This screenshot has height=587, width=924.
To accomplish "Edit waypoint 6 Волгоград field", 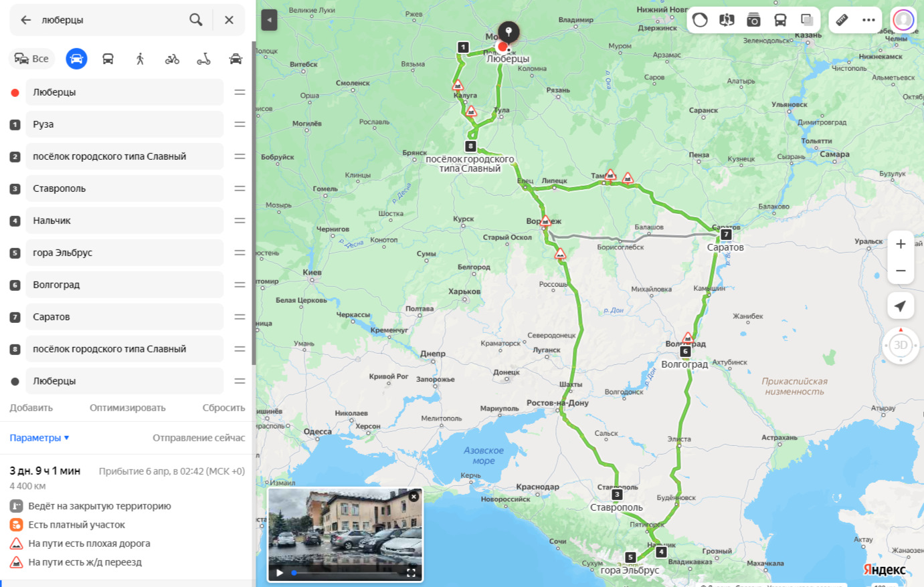I will (124, 285).
